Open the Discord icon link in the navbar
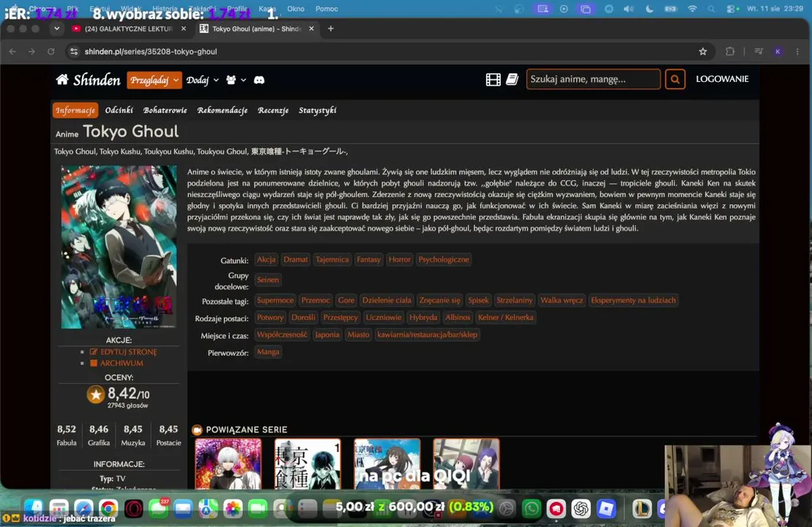812x527 pixels. click(259, 80)
